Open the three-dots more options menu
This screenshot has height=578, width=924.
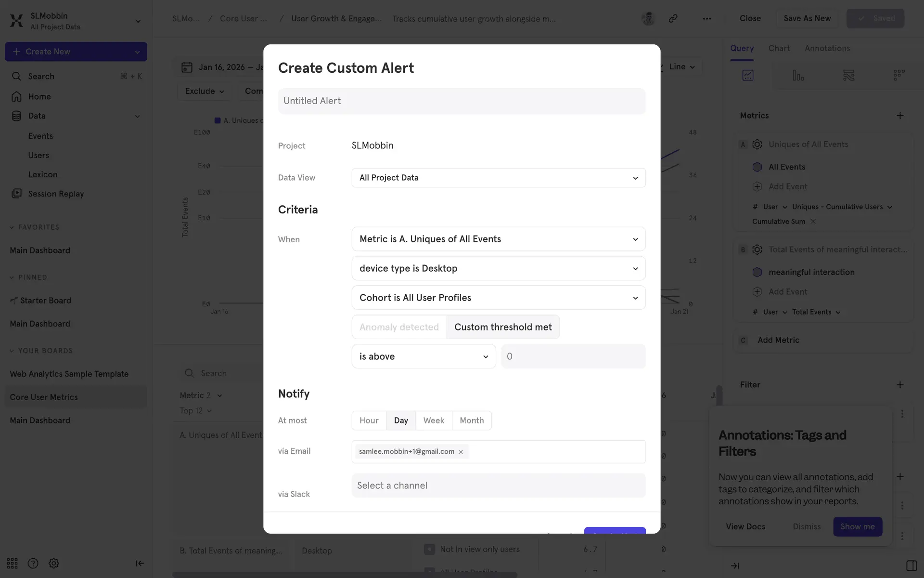[x=706, y=18]
